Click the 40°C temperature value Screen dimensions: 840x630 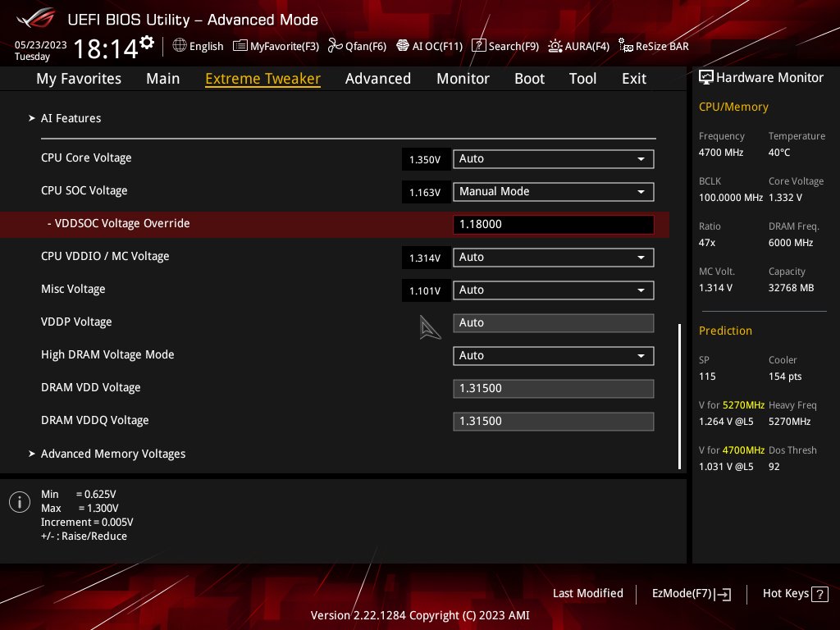click(779, 153)
